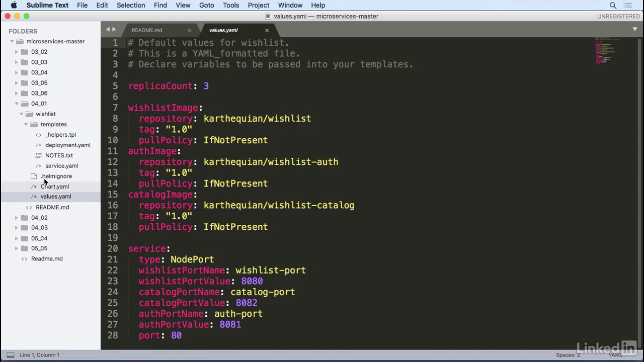Screen dimensions: 644x362
Task: Click the deployment.yaml file icon
Action: pyautogui.click(x=38, y=145)
